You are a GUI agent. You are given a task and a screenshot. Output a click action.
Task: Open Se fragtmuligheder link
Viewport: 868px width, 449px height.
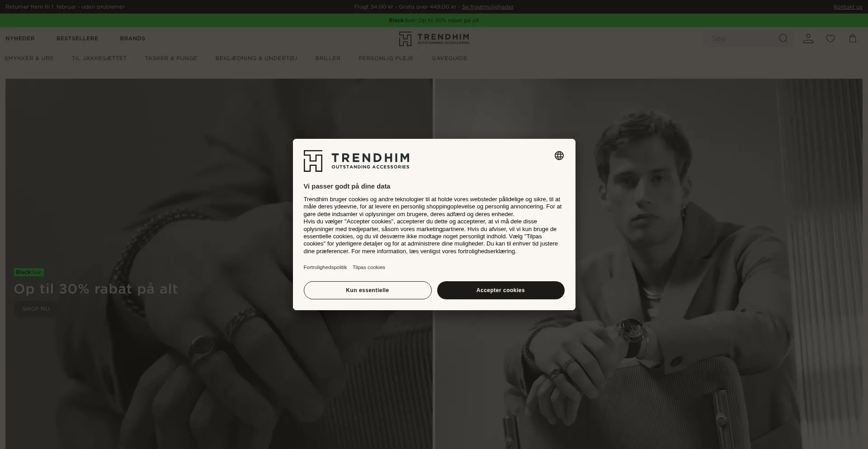point(488,7)
